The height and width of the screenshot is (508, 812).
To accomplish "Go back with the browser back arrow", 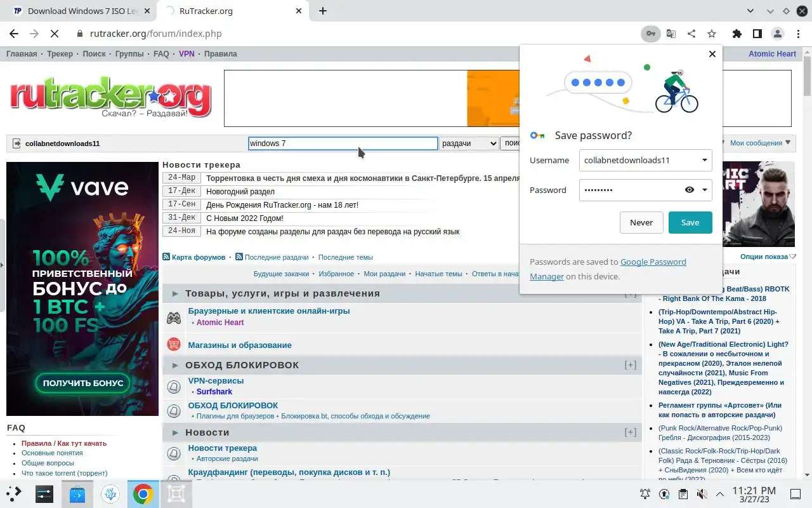I will 14,34.
